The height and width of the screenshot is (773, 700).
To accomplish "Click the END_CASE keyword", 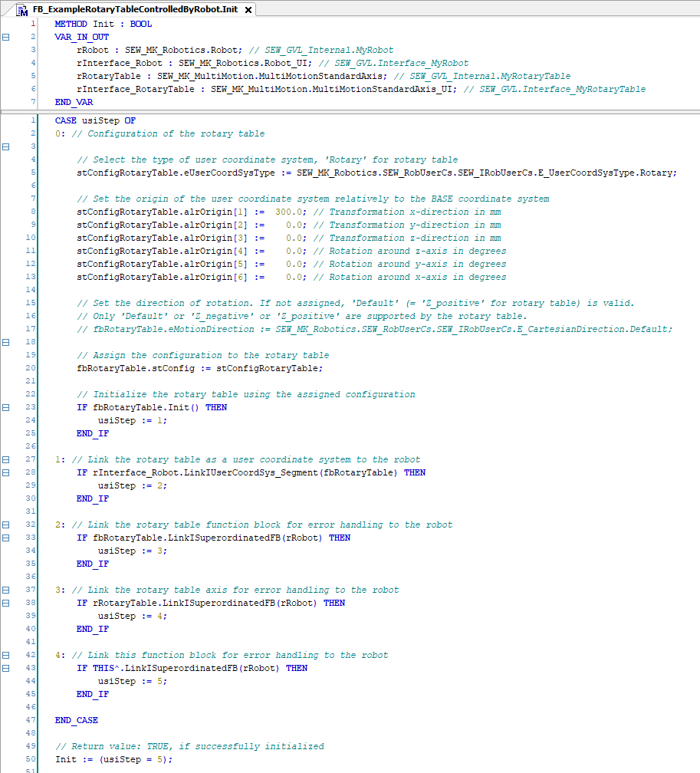I will (77, 720).
